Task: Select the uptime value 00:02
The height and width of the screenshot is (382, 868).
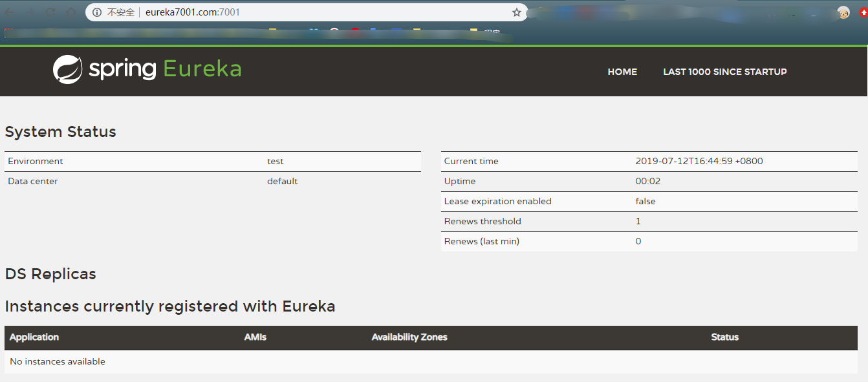Action: 648,181
